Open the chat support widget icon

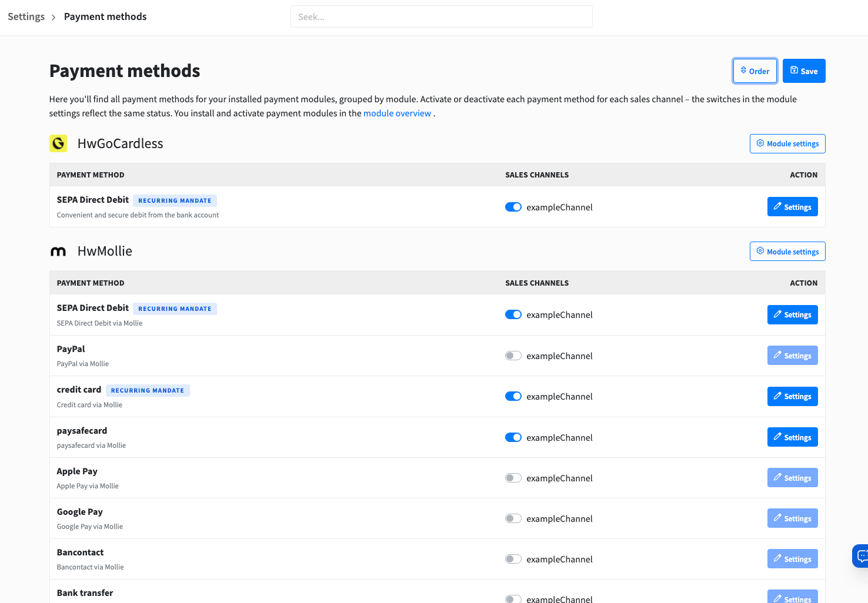(861, 555)
